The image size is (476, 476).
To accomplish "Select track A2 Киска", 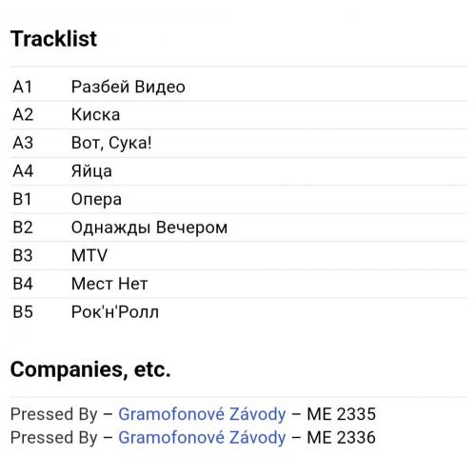I will click(x=238, y=115).
